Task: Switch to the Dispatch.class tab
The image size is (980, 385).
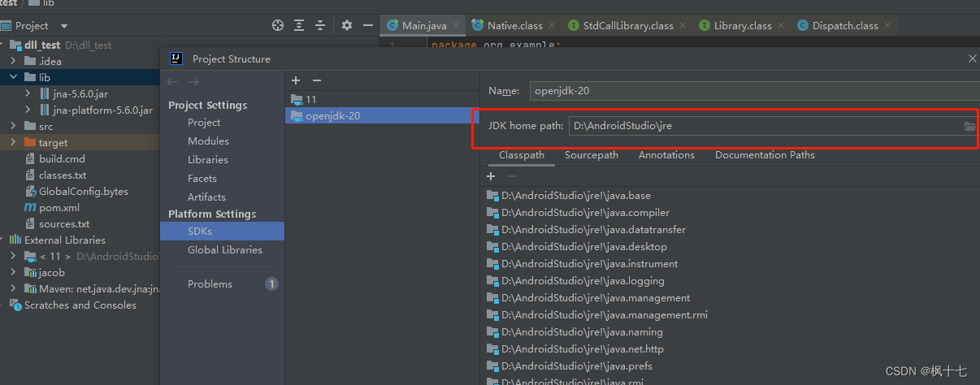Action: click(x=843, y=25)
